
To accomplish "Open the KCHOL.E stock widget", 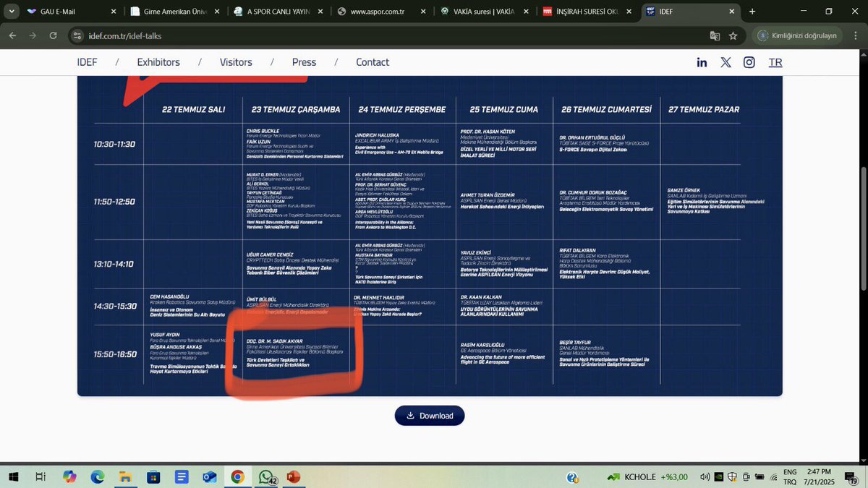I will (646, 477).
